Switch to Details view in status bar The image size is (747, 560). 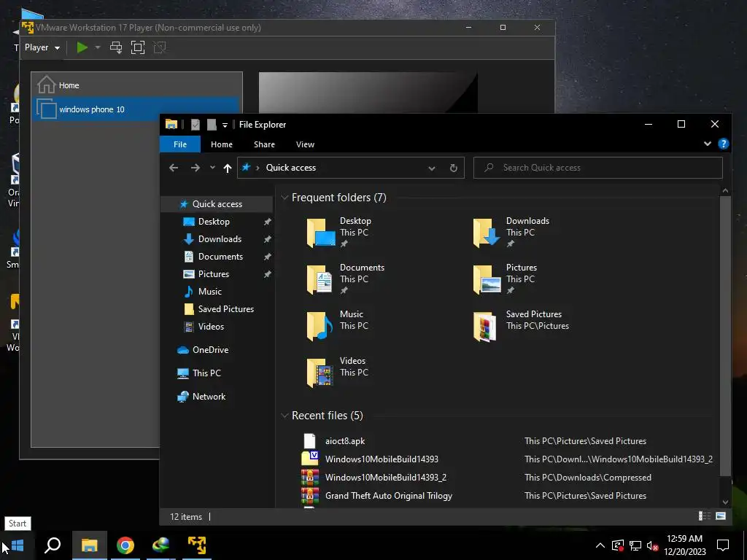705,516
